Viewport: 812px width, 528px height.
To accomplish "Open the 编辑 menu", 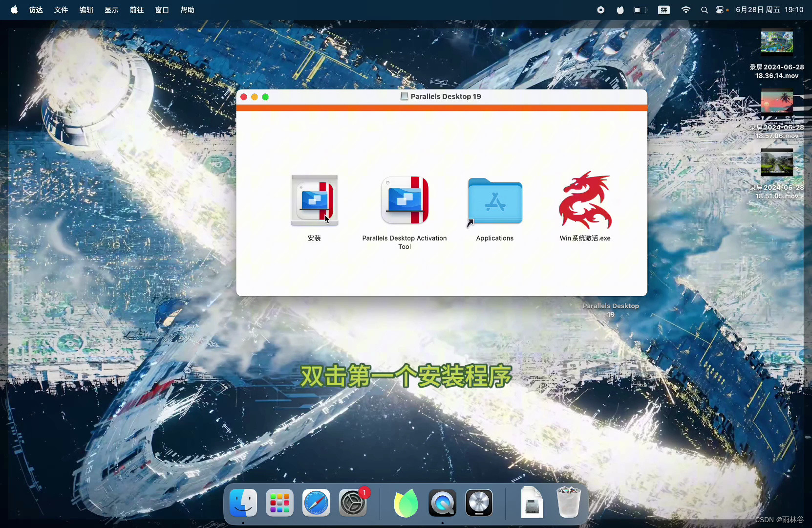I will click(x=86, y=10).
